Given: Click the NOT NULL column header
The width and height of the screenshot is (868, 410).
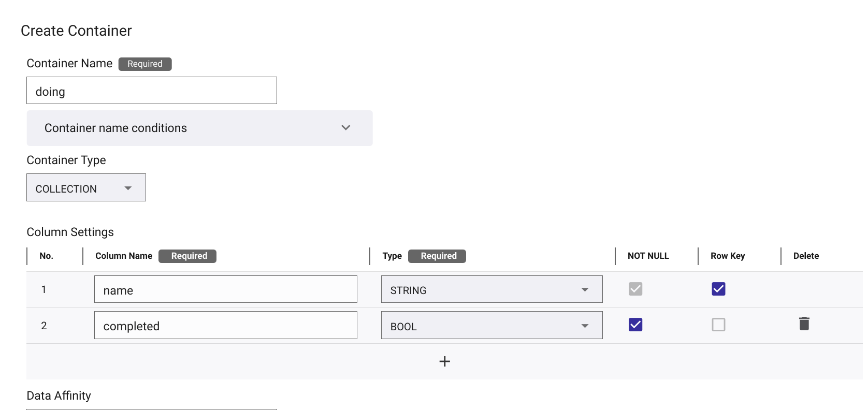Looking at the screenshot, I should 648,256.
